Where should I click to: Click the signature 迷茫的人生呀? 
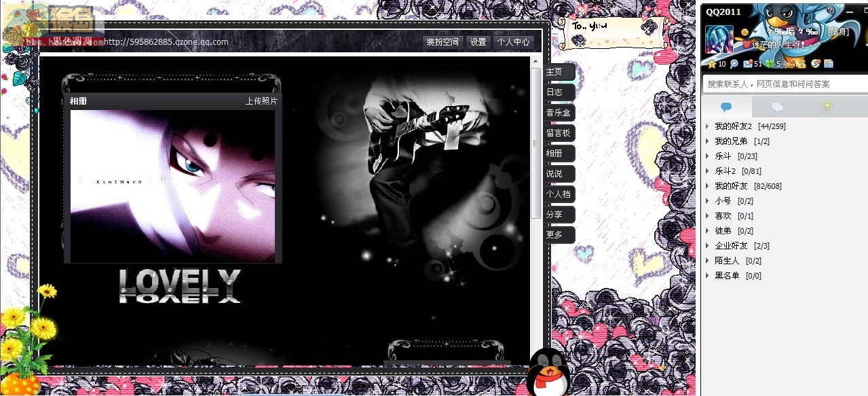click(x=779, y=45)
